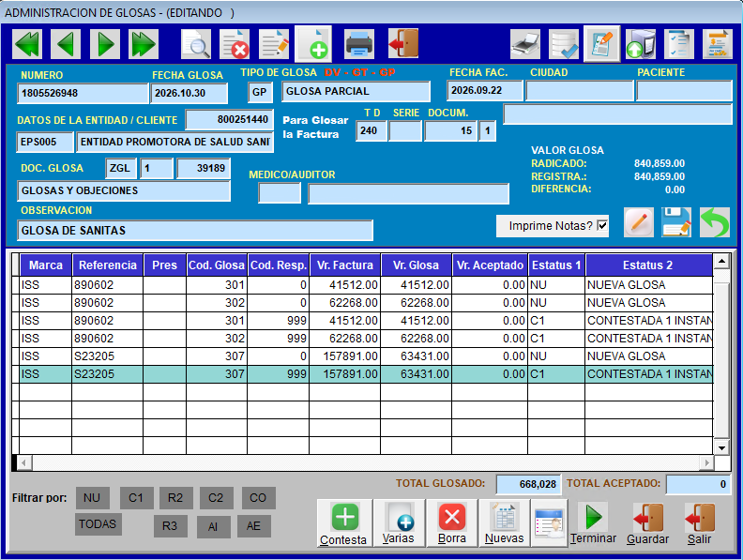Filter by NU status
The image size is (743, 560).
92,498
